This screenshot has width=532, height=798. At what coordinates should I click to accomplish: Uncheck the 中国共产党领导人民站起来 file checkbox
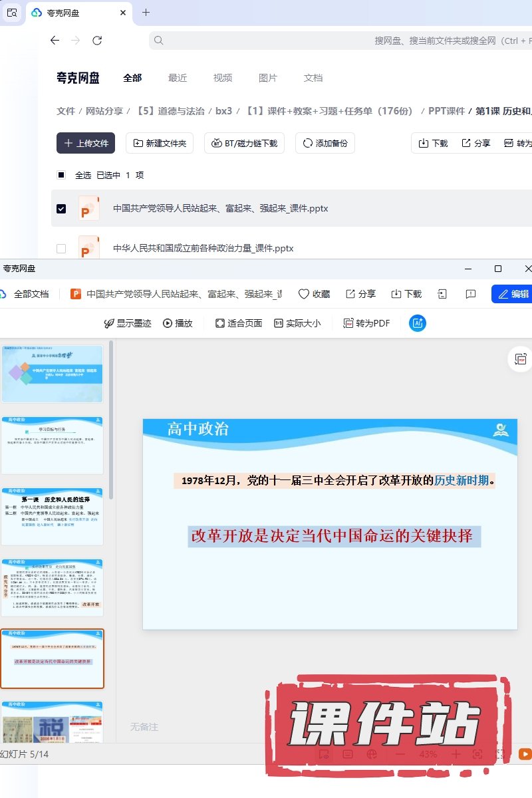(x=61, y=209)
